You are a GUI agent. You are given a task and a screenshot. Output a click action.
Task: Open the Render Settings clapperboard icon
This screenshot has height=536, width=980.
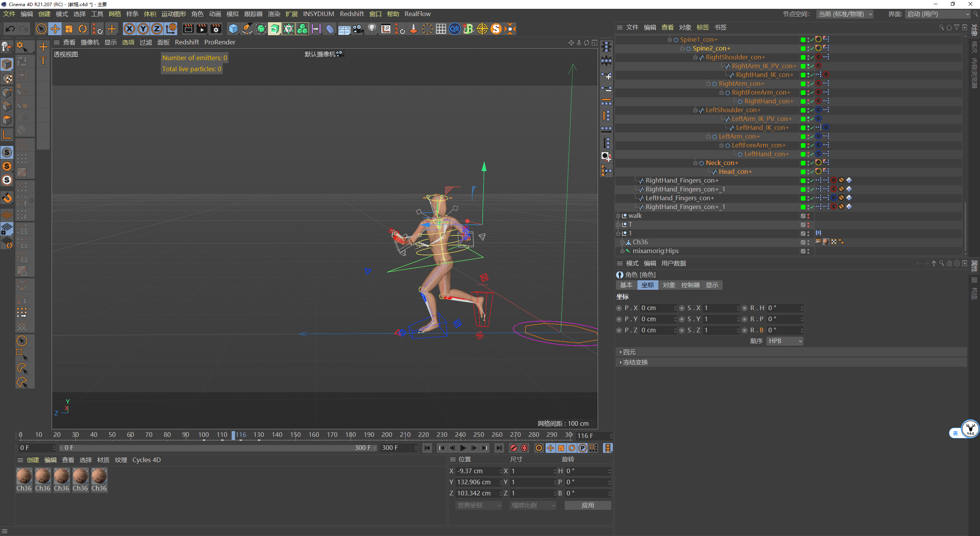point(216,29)
